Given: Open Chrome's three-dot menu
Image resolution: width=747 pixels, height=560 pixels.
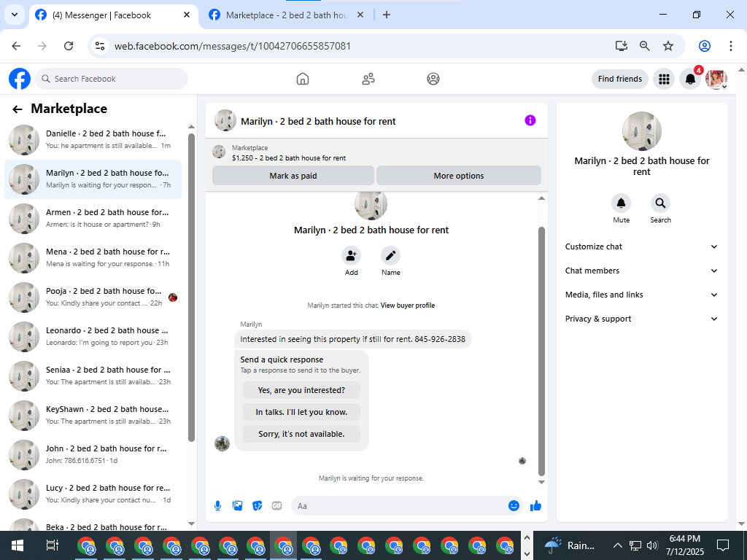Looking at the screenshot, I should tap(731, 46).
